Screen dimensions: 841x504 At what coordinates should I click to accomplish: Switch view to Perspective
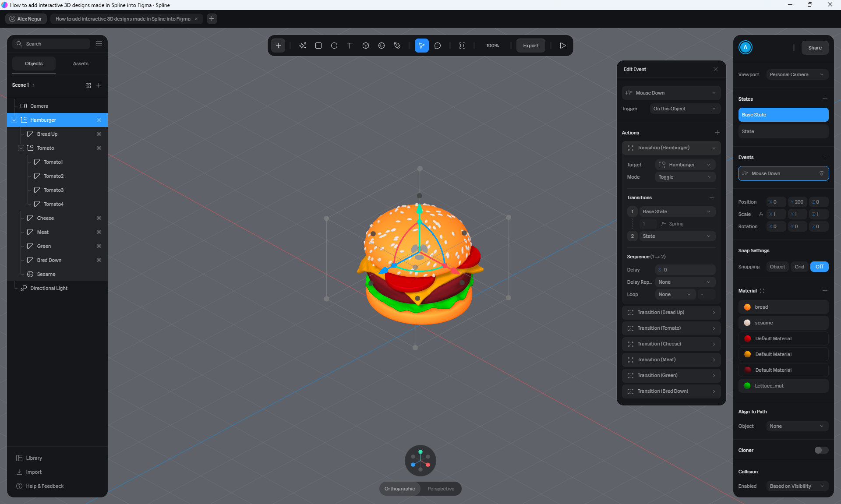pyautogui.click(x=441, y=489)
